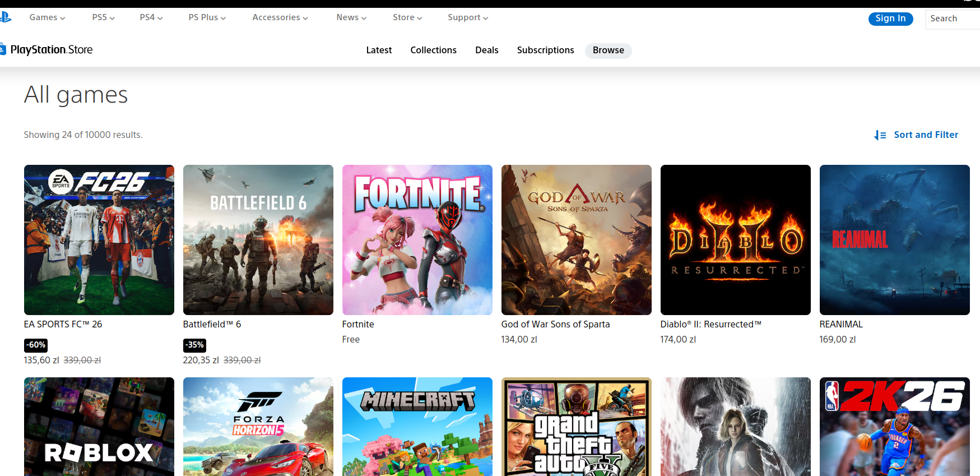
Task: Click into the Search field
Action: click(x=953, y=19)
